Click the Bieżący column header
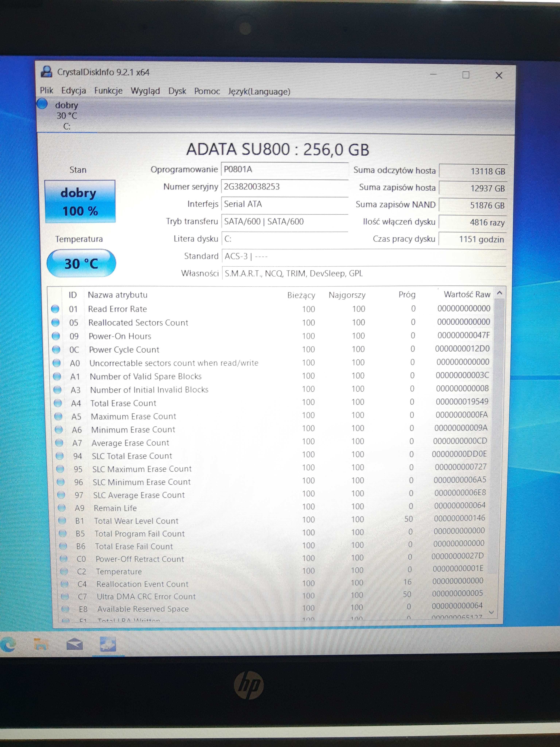This screenshot has width=560, height=747. (301, 295)
